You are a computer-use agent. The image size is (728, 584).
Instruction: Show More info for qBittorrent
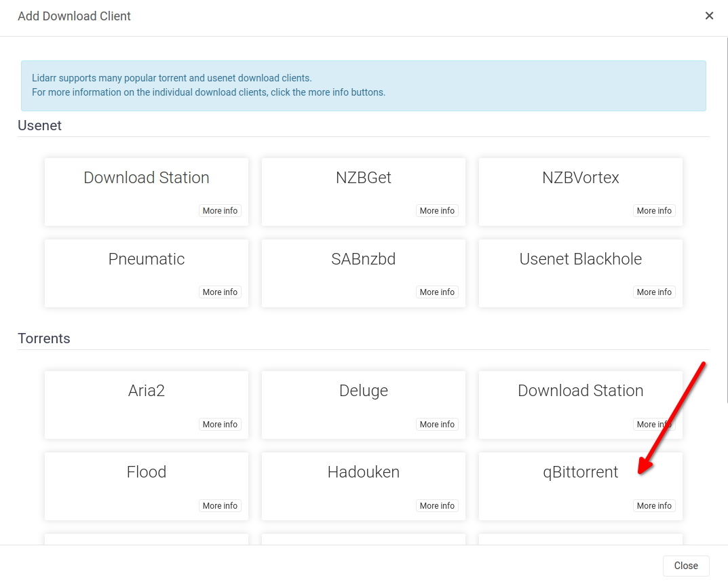point(654,505)
